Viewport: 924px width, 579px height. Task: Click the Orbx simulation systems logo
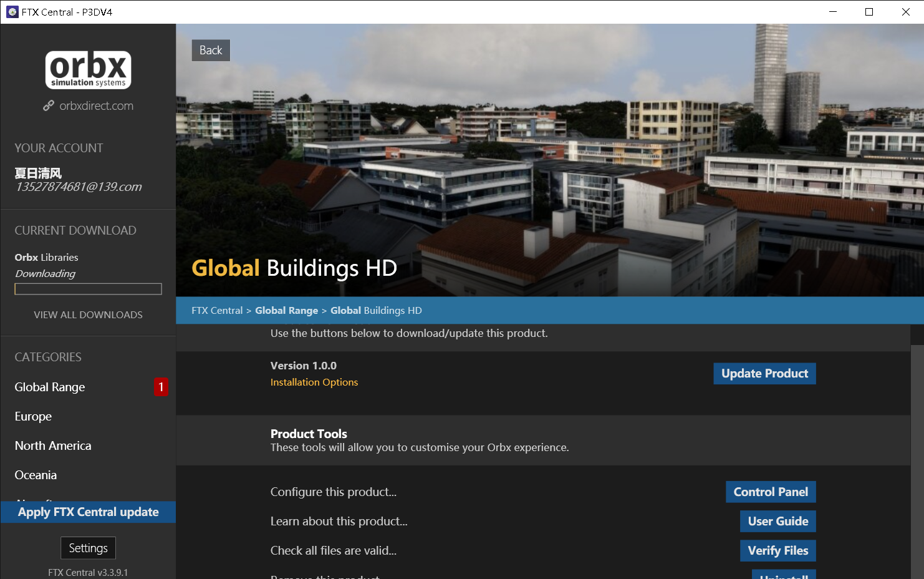click(88, 70)
